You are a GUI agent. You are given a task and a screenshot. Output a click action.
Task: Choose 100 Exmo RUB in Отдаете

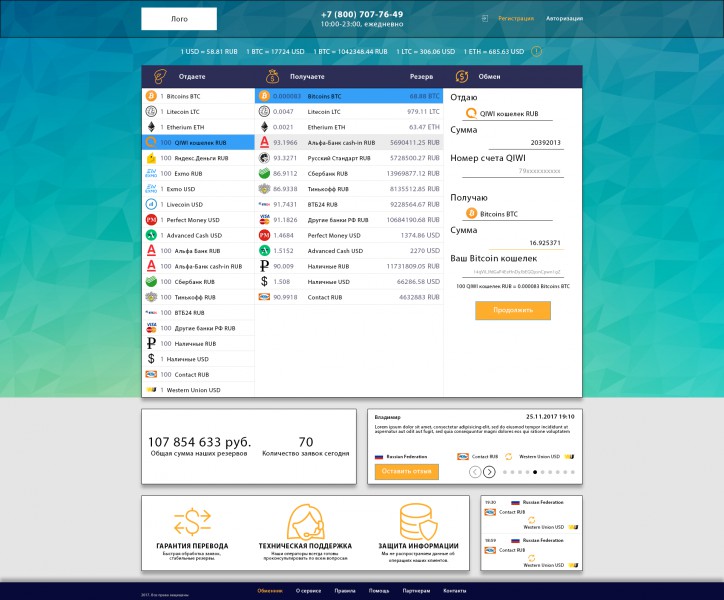click(x=198, y=173)
